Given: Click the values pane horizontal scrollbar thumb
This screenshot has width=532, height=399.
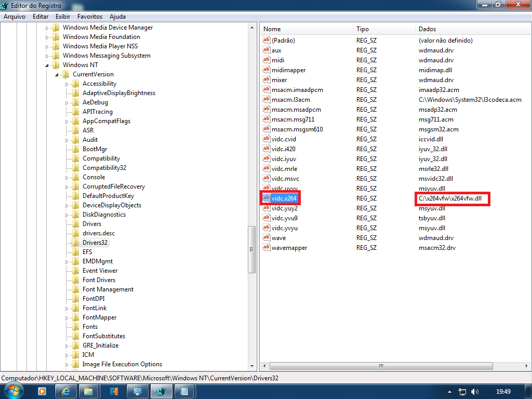Looking at the screenshot, I should pyautogui.click(x=381, y=366).
